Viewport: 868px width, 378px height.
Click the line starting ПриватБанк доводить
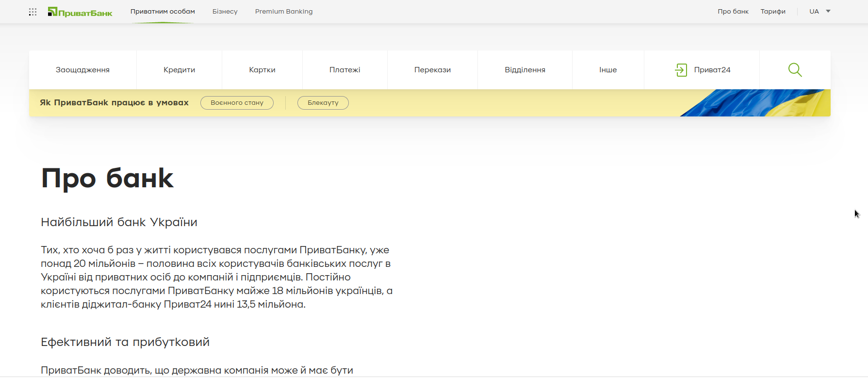click(197, 370)
